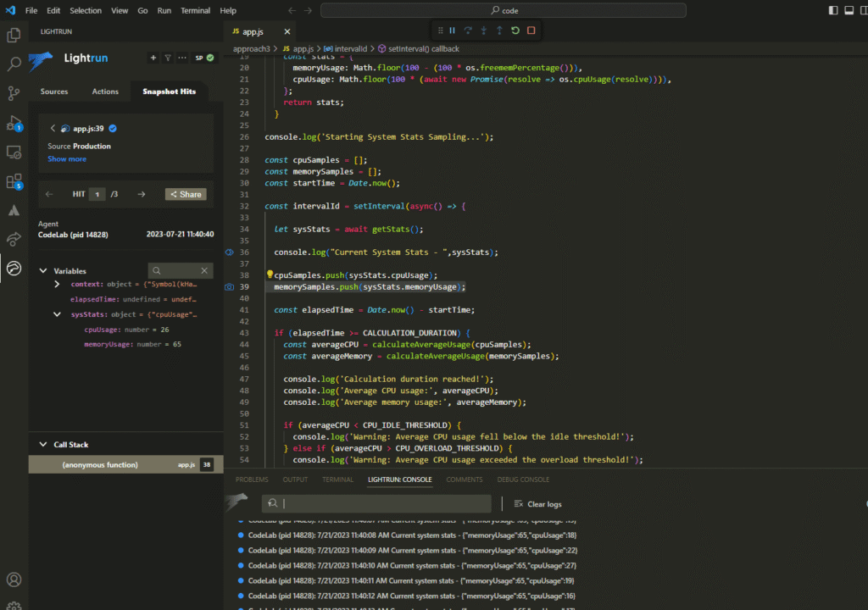Click the Restart icon in the debug toolbar
This screenshot has height=610, width=868.
(514, 30)
